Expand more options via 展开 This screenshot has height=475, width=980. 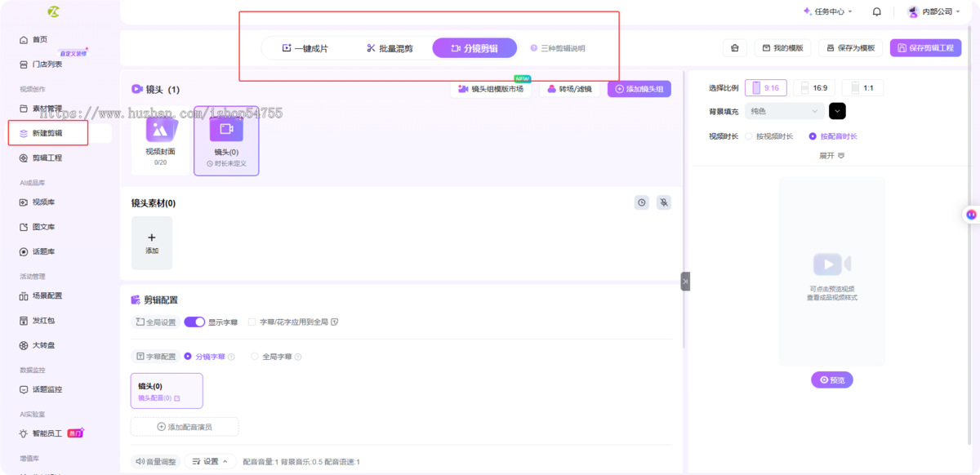[831, 155]
